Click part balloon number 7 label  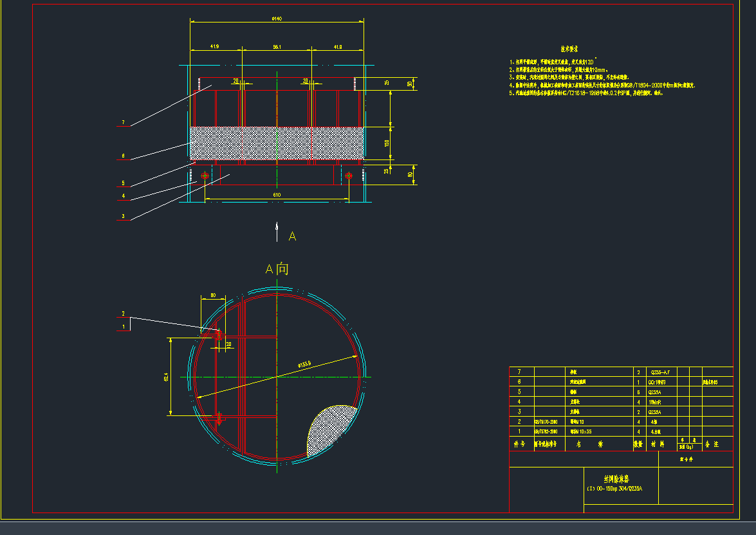(122, 123)
